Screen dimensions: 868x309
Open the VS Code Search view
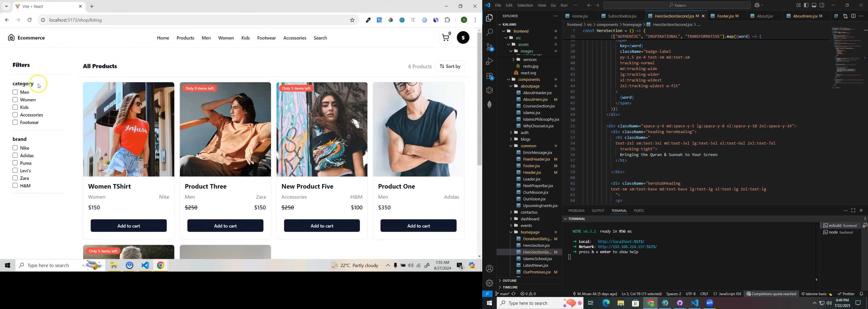489,32
